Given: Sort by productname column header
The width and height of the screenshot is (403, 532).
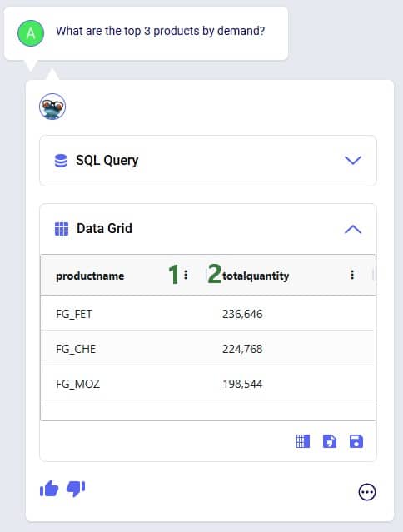Looking at the screenshot, I should 90,276.
